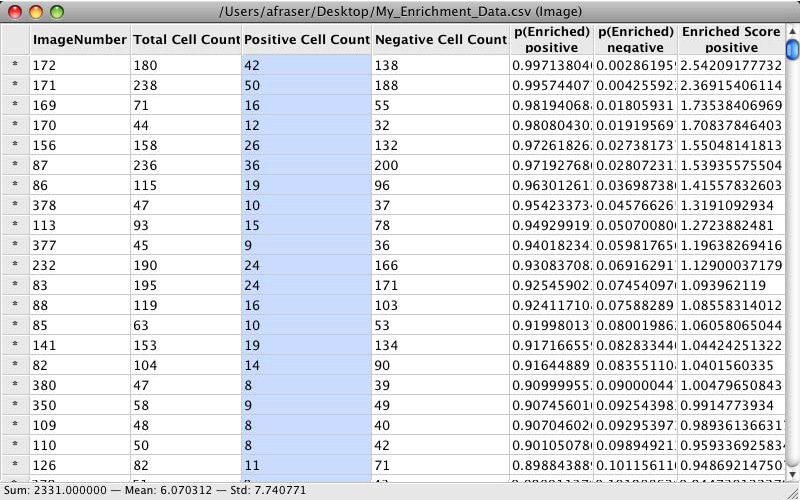Select the Total Cell Count cell showing 238
This screenshot has width=800, height=500.
click(186, 85)
